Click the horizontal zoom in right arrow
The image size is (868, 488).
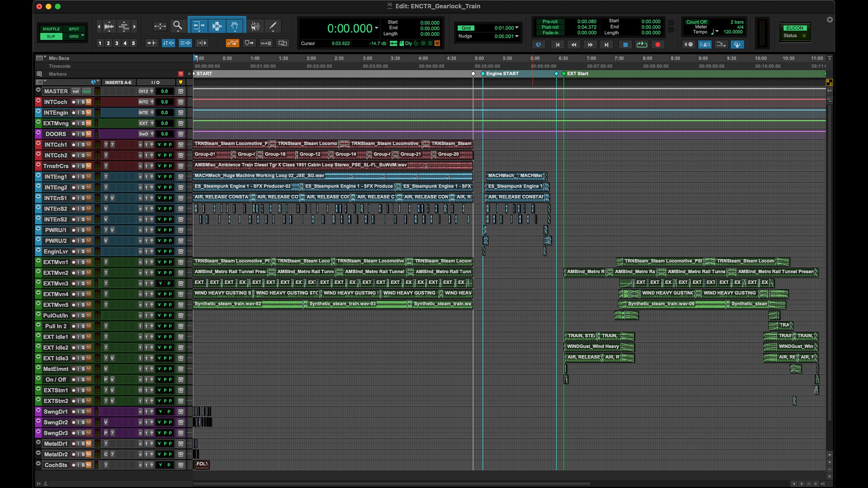coord(135,26)
